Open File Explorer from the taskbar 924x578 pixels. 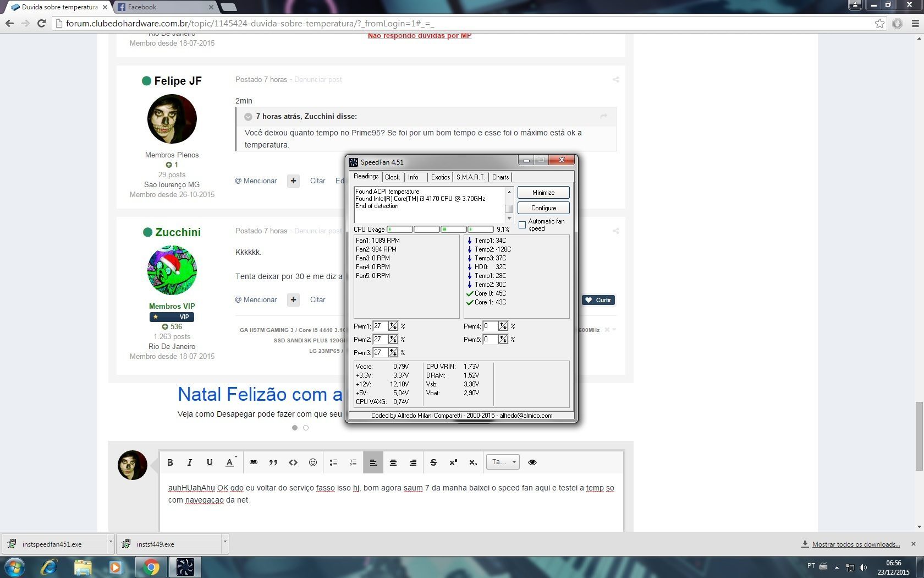click(82, 567)
